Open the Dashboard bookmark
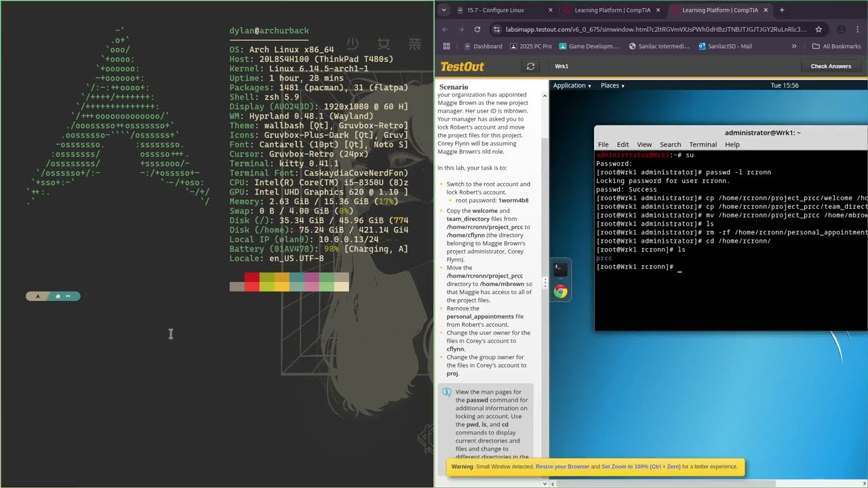The height and width of the screenshot is (488, 868). pyautogui.click(x=483, y=46)
